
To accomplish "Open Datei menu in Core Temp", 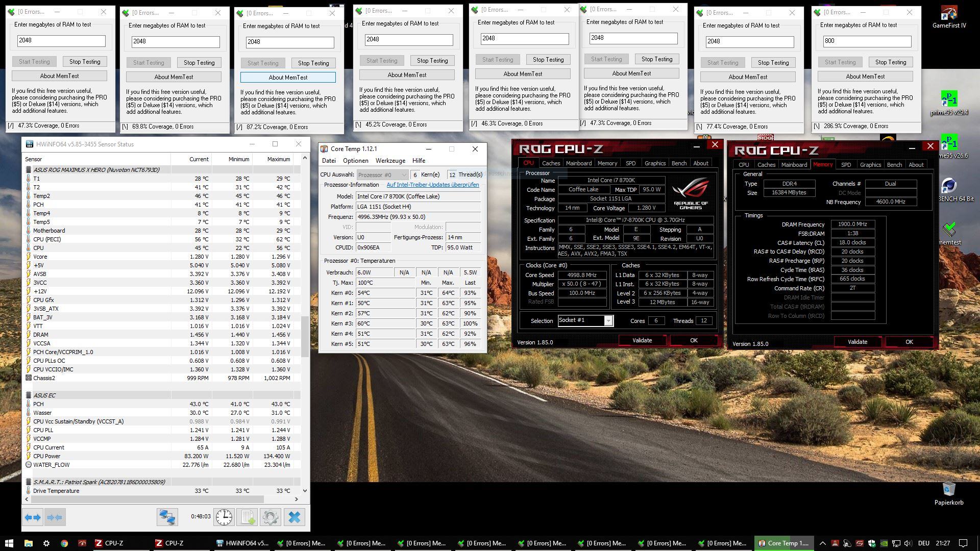I will pos(329,161).
